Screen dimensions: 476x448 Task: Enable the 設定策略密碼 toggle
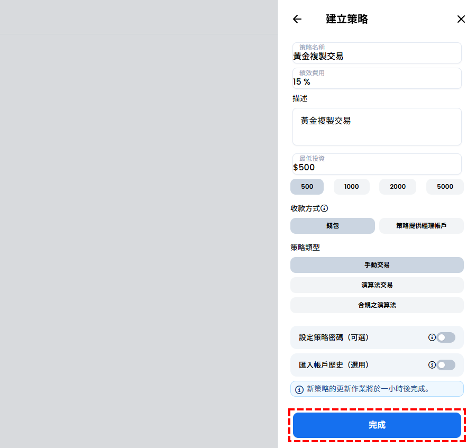click(x=446, y=337)
